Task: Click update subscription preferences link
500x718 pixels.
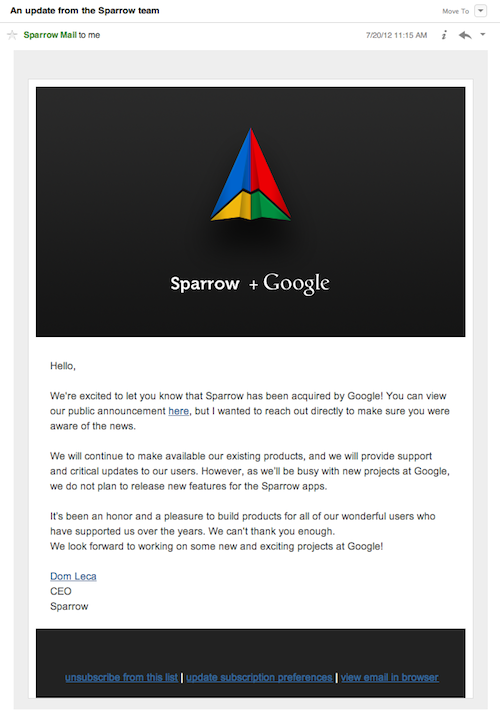Action: click(259, 677)
